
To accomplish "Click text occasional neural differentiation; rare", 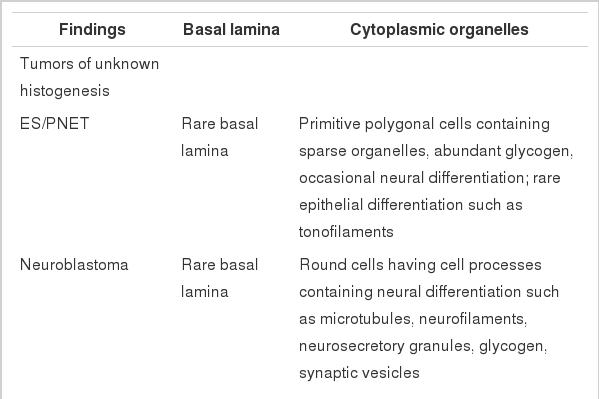I will (x=429, y=178).
